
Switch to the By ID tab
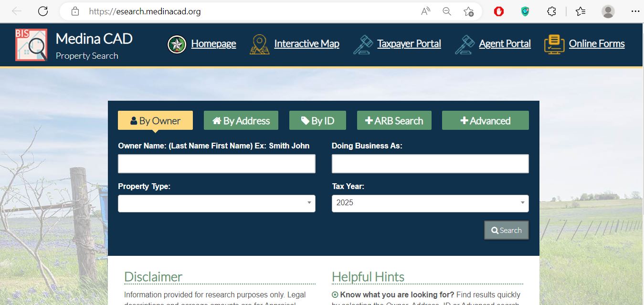pos(317,121)
